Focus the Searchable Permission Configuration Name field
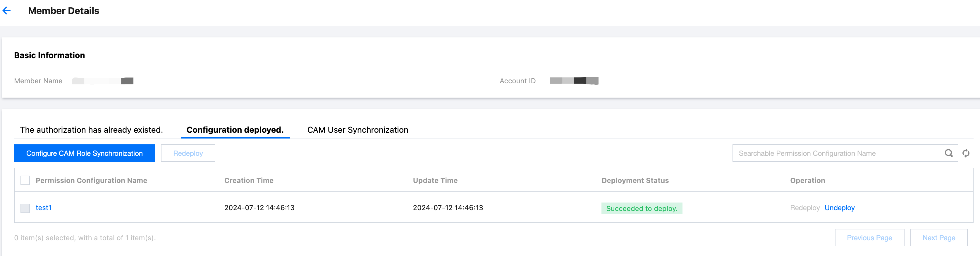Screen dimensions: 980x256 (837, 153)
